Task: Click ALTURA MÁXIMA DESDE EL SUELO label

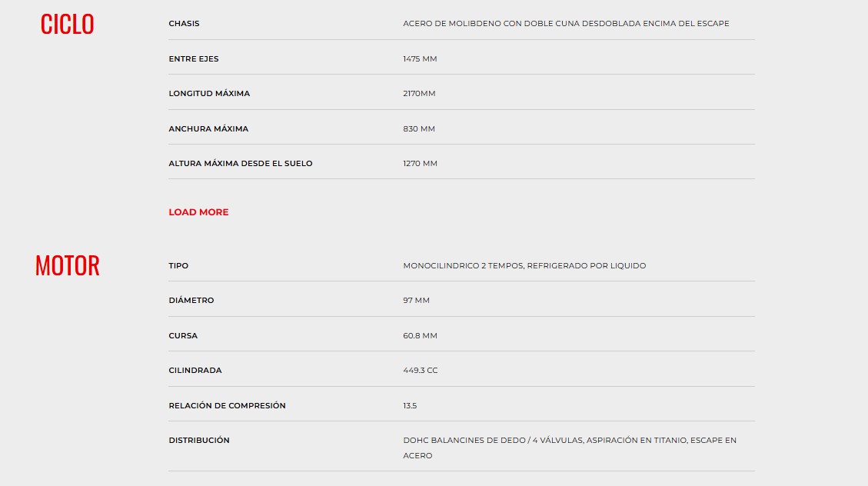Action: tap(241, 164)
